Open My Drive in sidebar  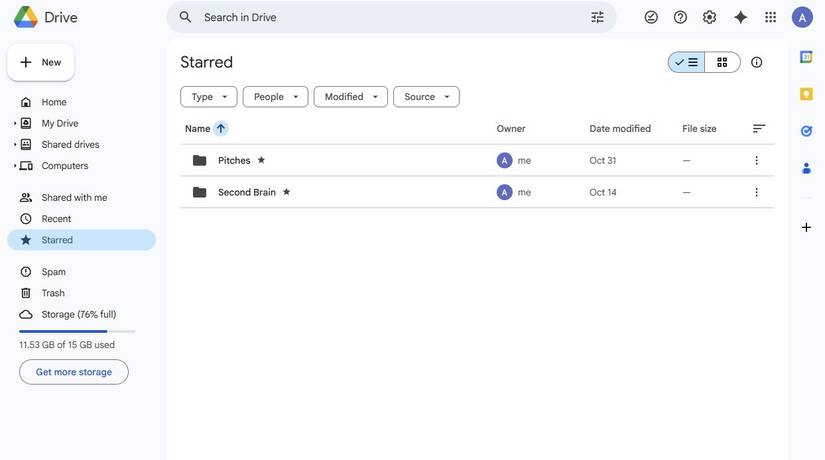pyautogui.click(x=60, y=123)
